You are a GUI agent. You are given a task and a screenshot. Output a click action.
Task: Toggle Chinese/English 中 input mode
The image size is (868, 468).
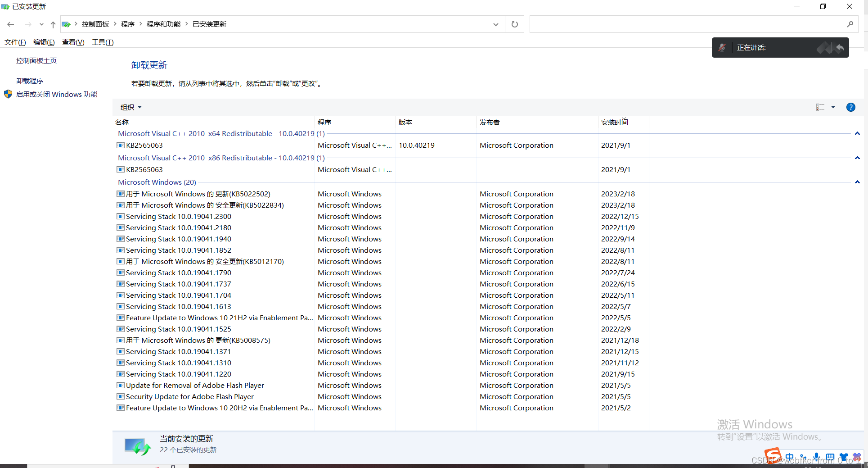click(790, 457)
